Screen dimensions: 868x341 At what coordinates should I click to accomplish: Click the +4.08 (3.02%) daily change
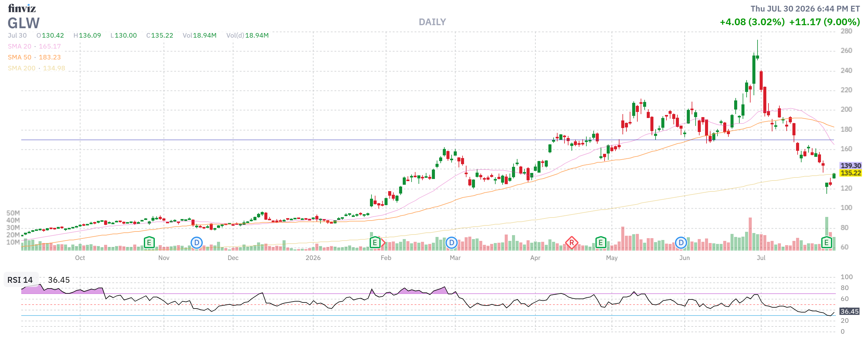(x=752, y=22)
